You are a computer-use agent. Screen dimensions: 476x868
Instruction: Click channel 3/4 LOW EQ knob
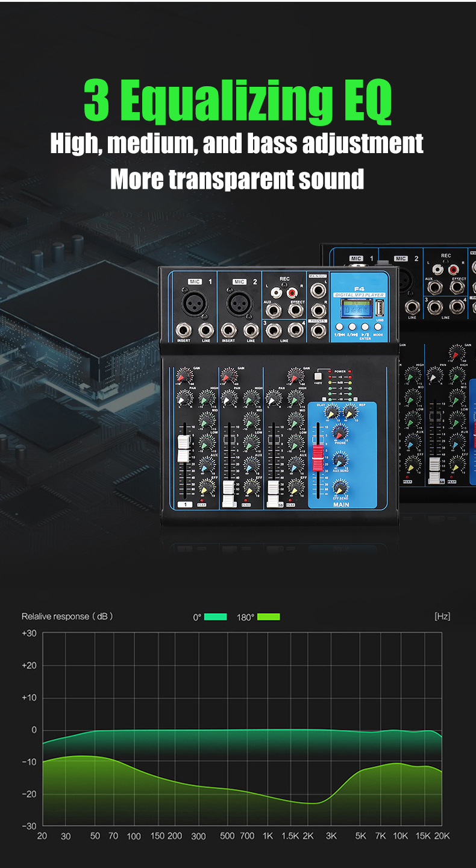coord(295,442)
